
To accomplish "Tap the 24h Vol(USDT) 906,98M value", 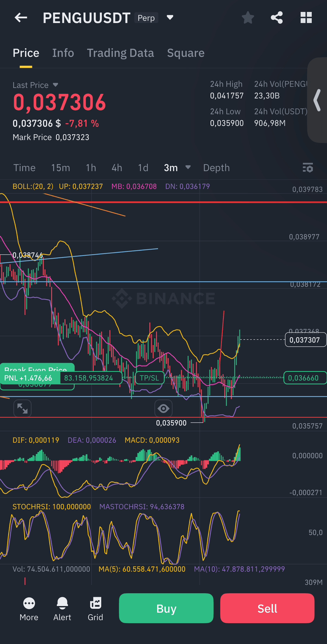I will point(270,123).
